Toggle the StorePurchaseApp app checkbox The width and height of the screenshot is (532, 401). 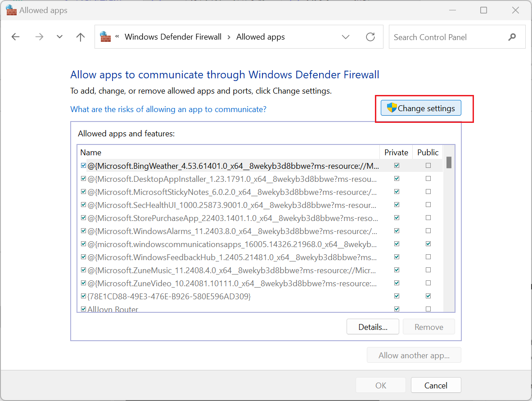83,218
